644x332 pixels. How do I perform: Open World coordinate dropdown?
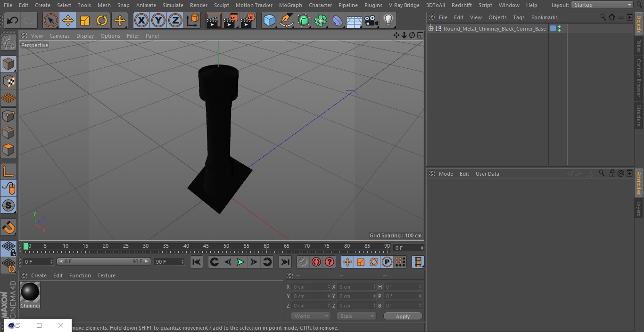click(x=311, y=316)
